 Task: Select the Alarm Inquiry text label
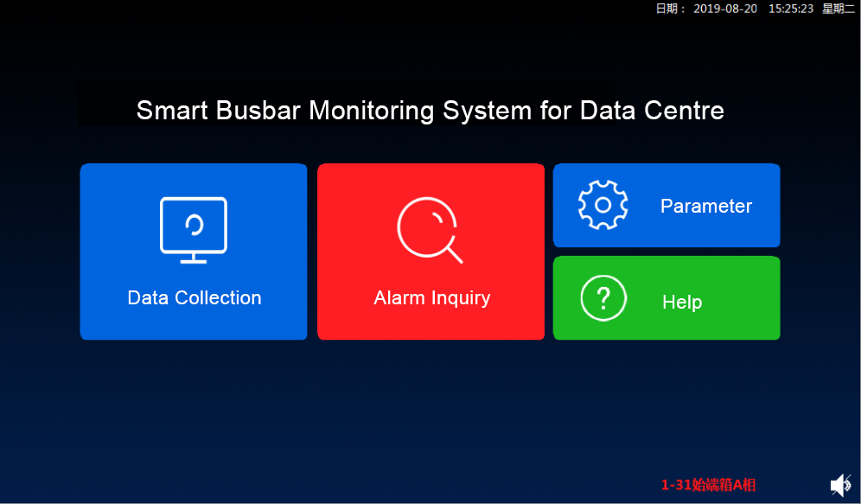pyautogui.click(x=431, y=297)
